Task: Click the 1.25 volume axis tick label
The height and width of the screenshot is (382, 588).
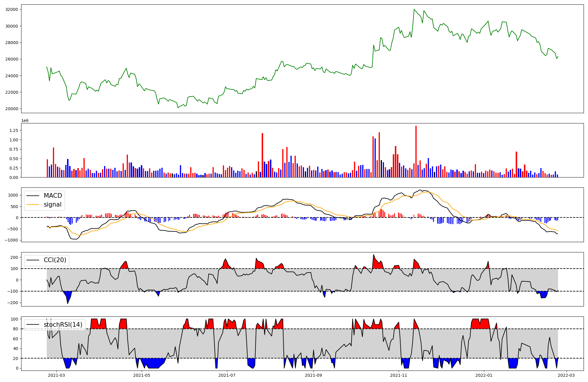Action: point(14,130)
